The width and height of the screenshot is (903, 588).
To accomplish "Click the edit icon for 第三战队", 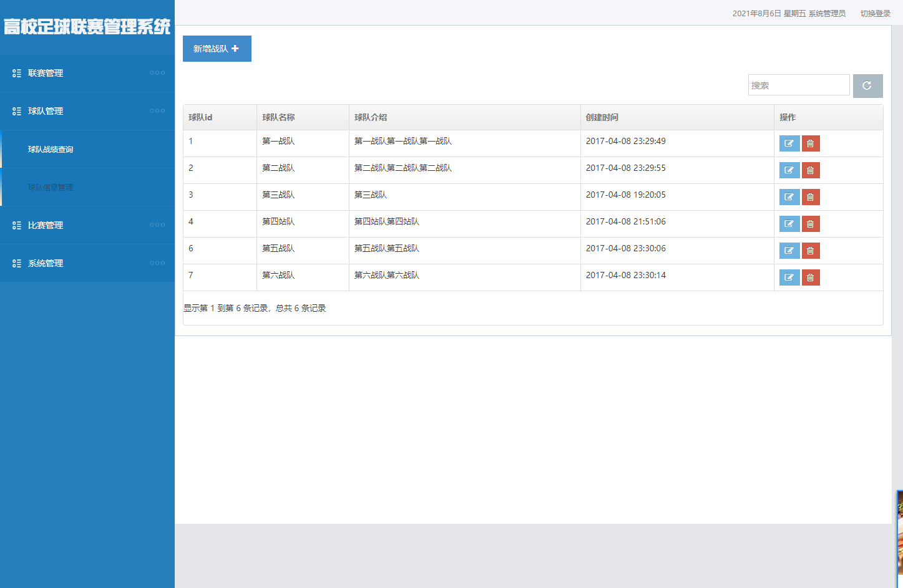I will [x=789, y=197].
